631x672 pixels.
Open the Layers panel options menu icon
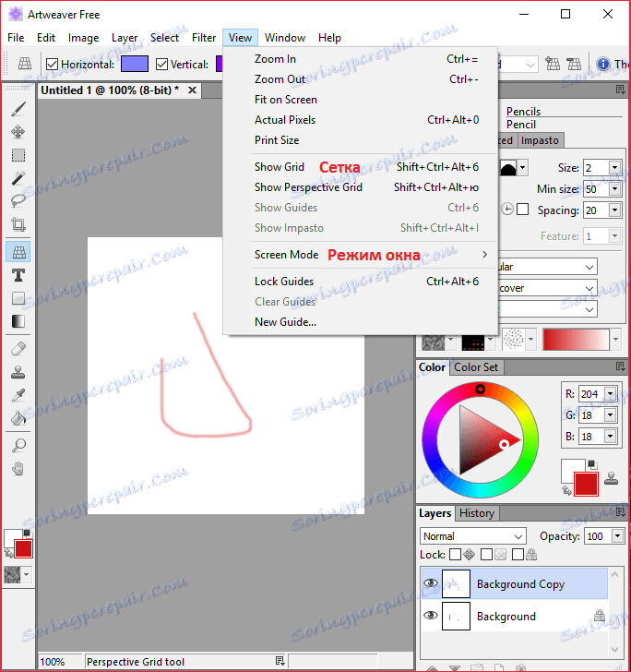pos(620,512)
